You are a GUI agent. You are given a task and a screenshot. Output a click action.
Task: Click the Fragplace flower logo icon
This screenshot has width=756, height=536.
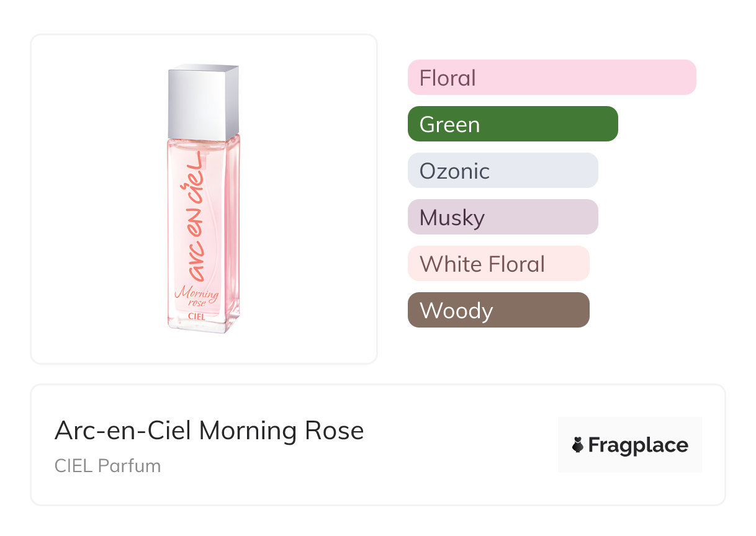(x=578, y=445)
